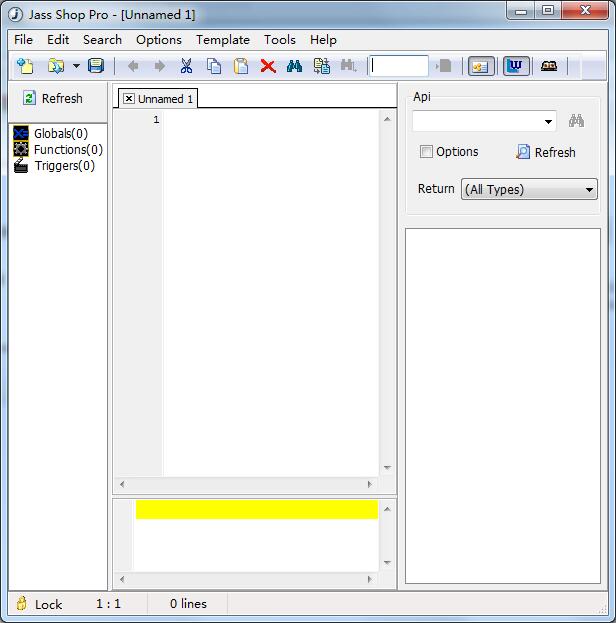Refresh the left code outline panel
The width and height of the screenshot is (616, 623).
[53, 98]
